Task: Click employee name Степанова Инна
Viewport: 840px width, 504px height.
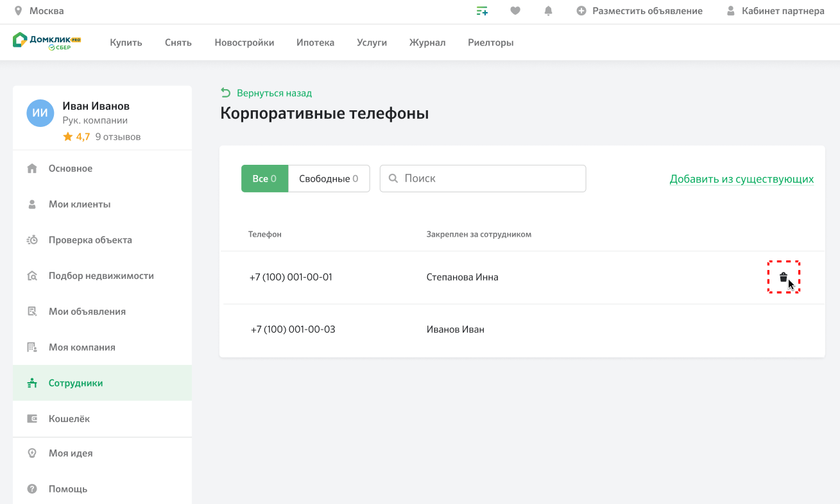Action: [x=462, y=277]
